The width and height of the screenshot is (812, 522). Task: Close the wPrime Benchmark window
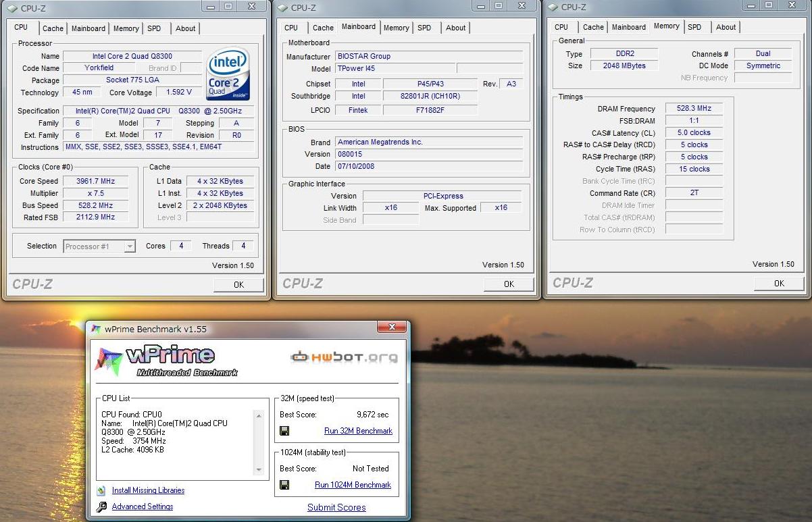point(392,328)
